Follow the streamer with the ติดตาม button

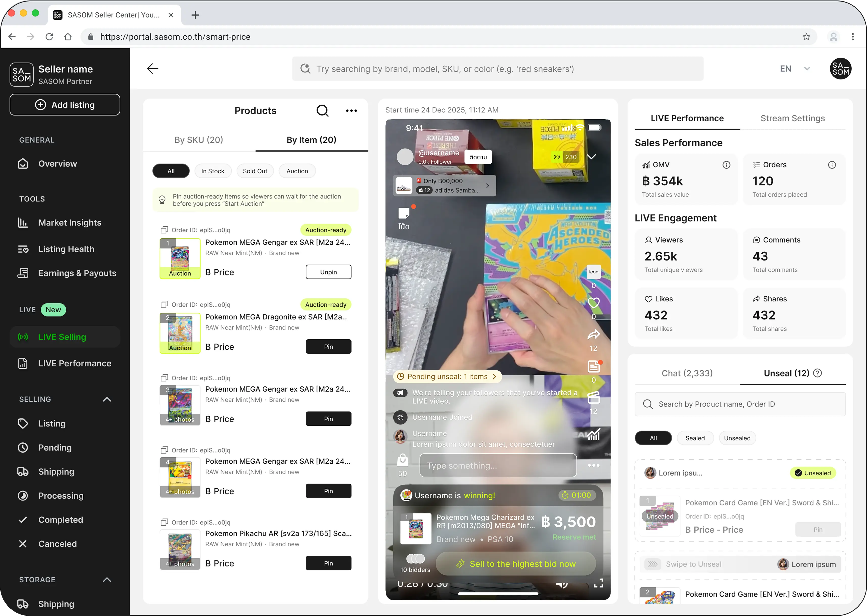(x=478, y=157)
